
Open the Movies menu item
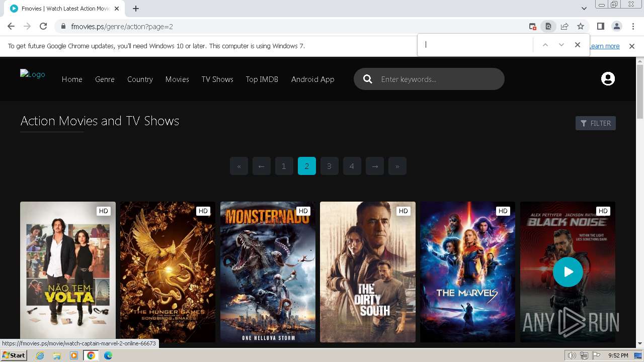177,79
